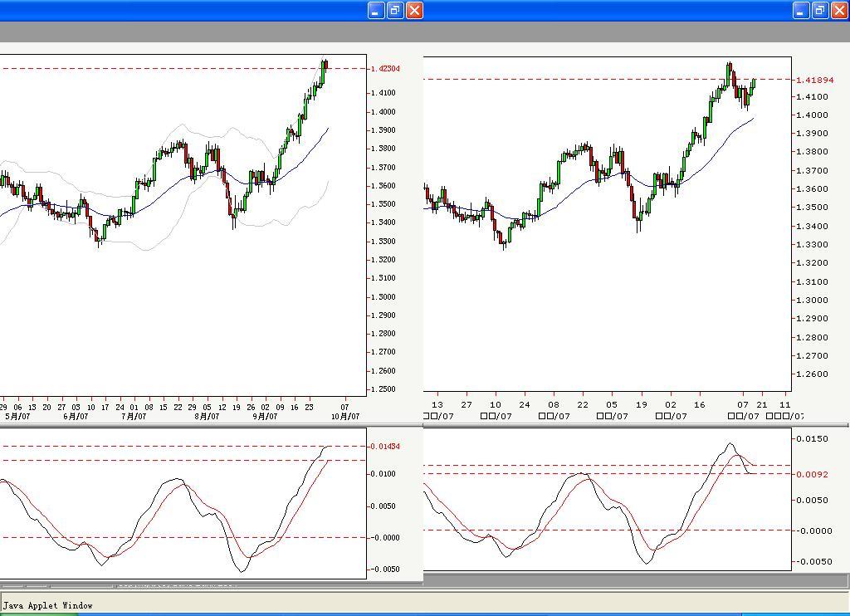Click day label 11 on right time axis
This screenshot has width=850, height=616.
(x=785, y=404)
